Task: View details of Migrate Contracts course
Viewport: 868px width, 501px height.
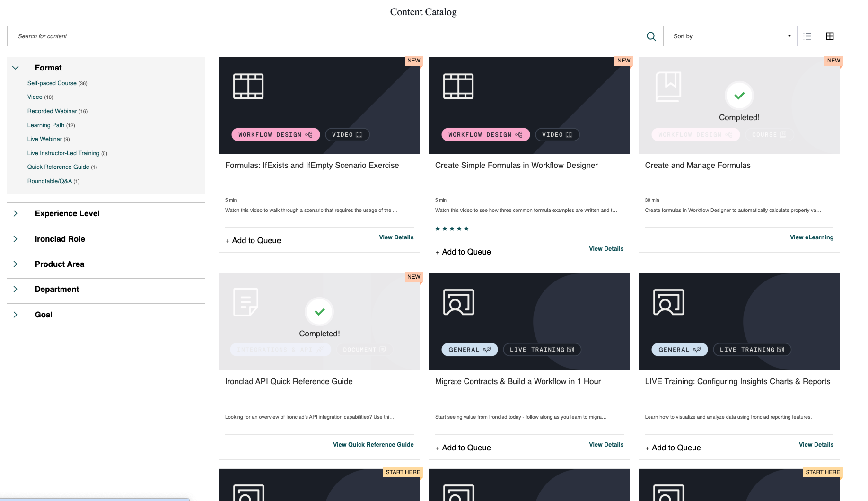Action: pos(606,445)
